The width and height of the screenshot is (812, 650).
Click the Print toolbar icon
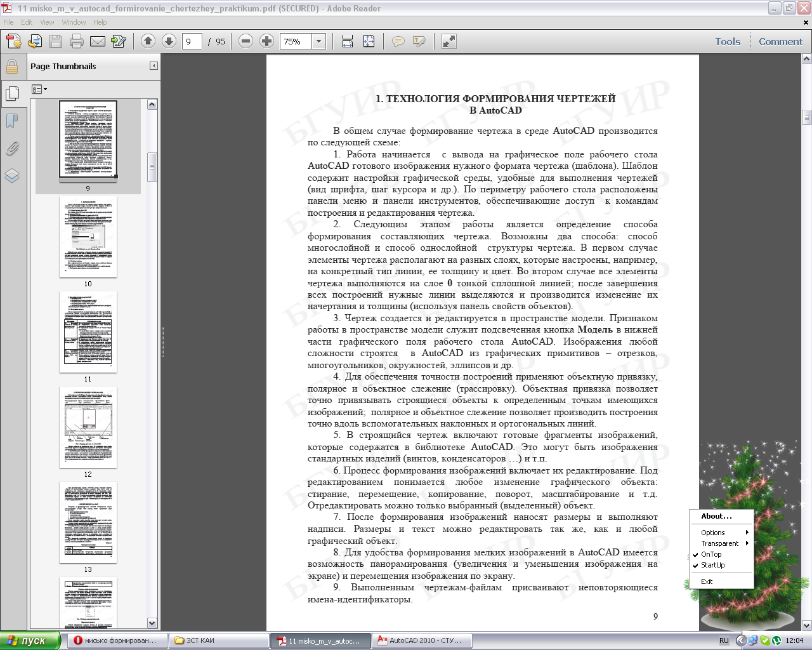(x=77, y=42)
